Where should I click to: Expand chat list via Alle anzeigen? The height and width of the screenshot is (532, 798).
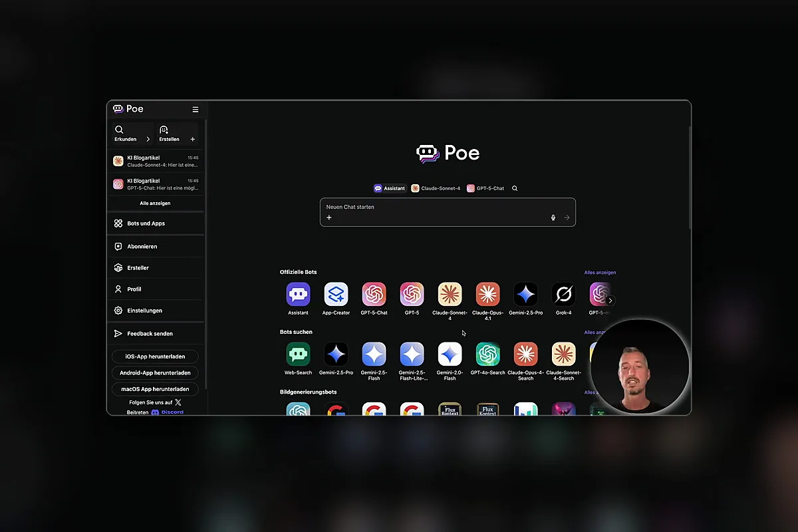pos(155,203)
